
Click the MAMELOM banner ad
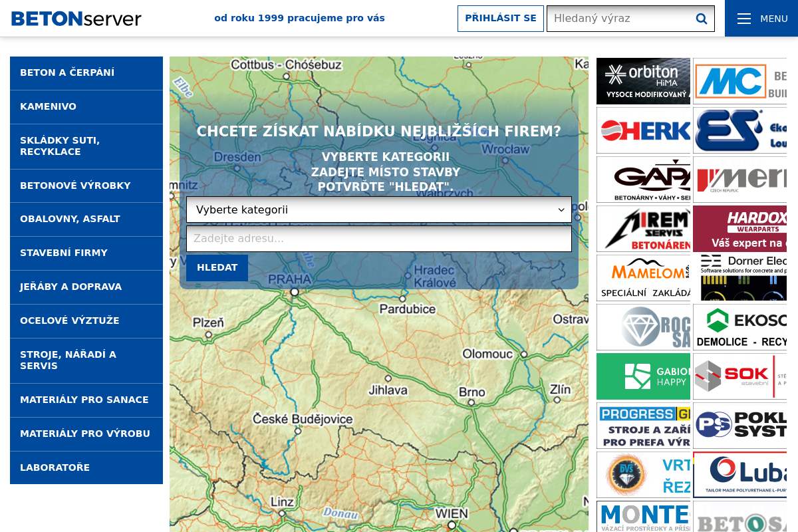[x=643, y=278]
